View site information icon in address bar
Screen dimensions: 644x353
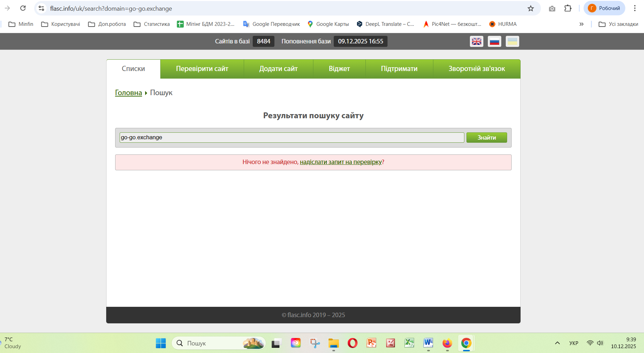[41, 8]
